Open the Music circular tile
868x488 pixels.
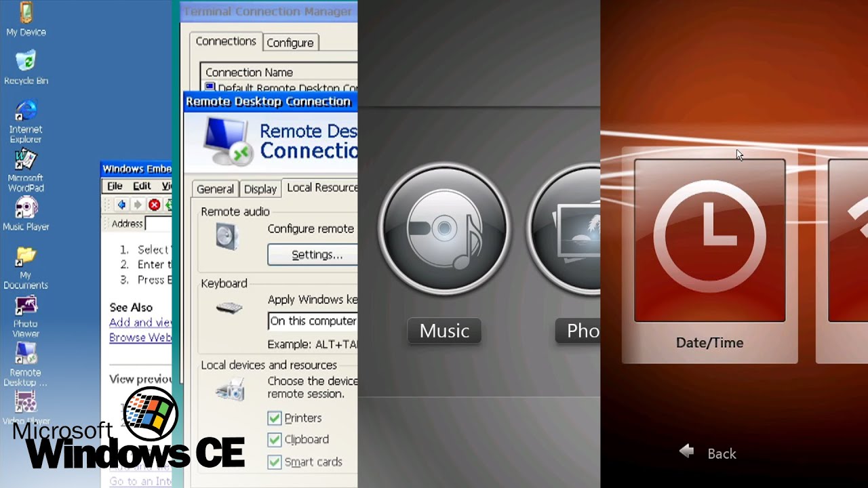444,228
